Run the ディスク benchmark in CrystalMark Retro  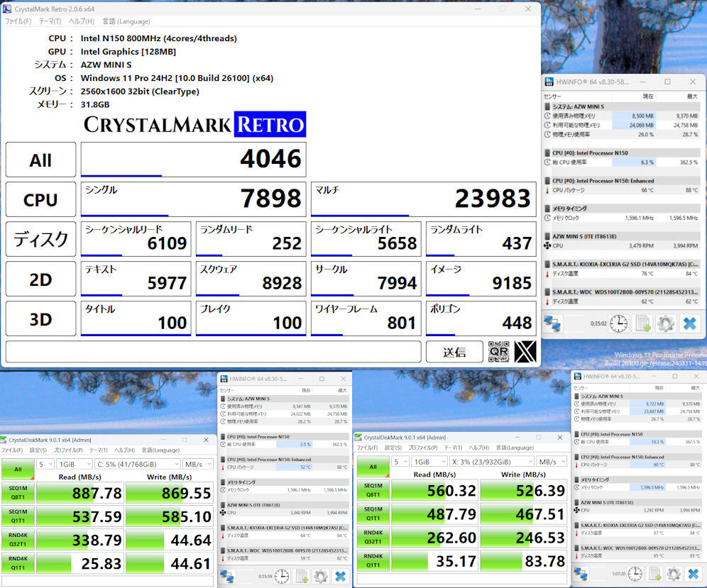coord(40,239)
